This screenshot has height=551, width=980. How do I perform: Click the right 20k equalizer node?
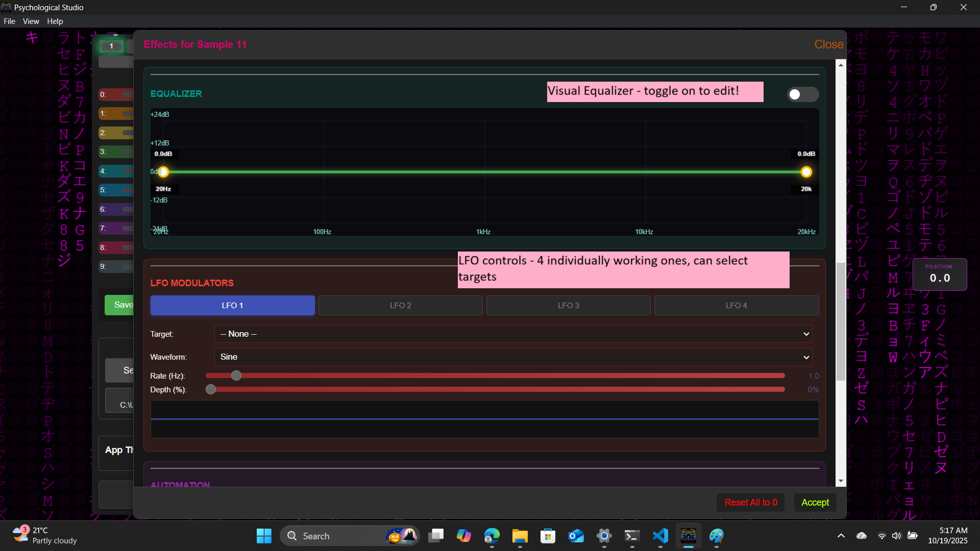pyautogui.click(x=806, y=172)
